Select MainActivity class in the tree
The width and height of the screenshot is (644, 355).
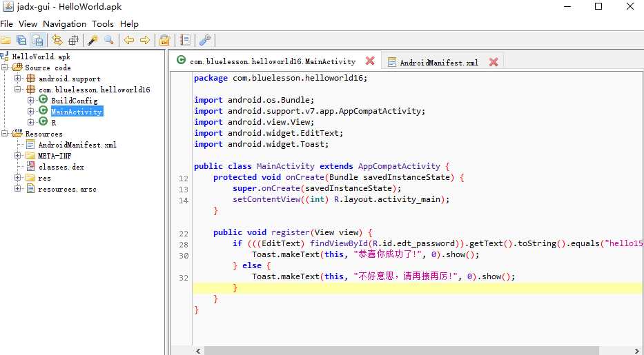coord(77,112)
